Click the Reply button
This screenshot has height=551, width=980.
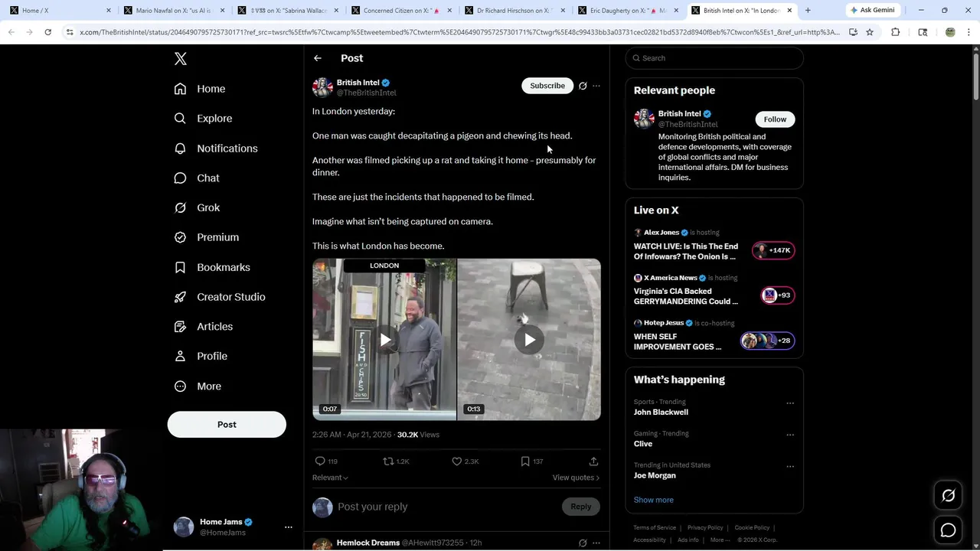coord(581,507)
